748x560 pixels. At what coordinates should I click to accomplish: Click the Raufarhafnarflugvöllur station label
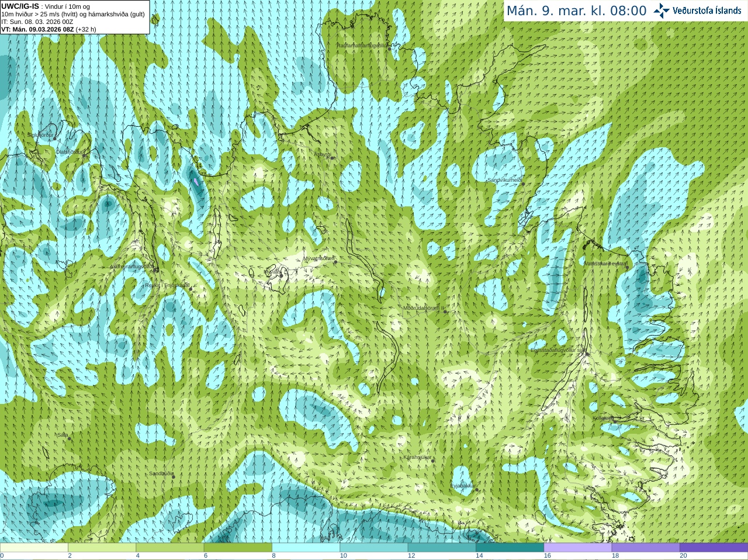click(362, 45)
